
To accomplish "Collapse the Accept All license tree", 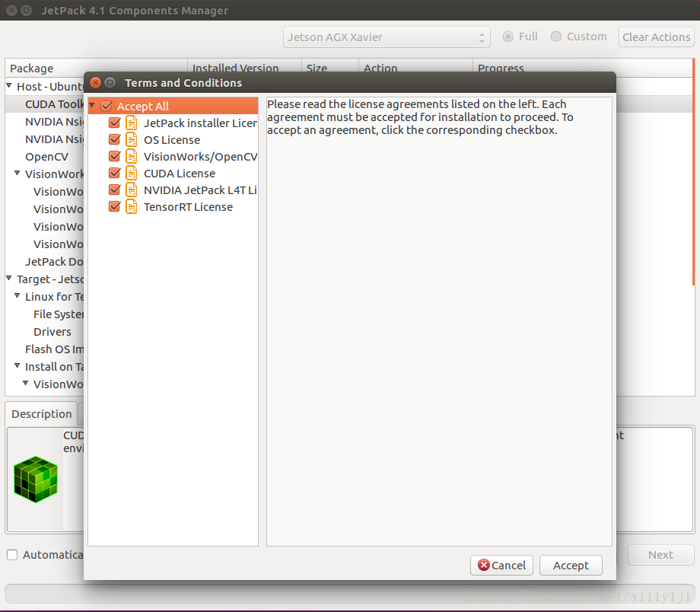I will click(92, 106).
